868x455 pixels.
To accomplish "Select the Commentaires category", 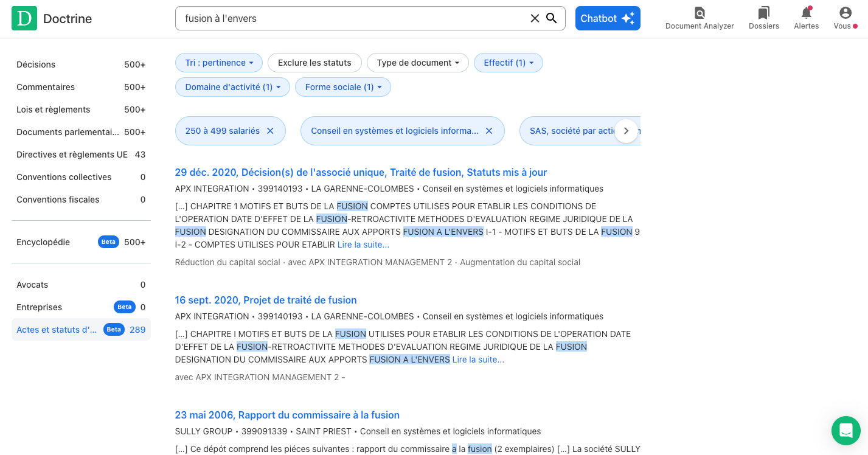I will coord(81,87).
